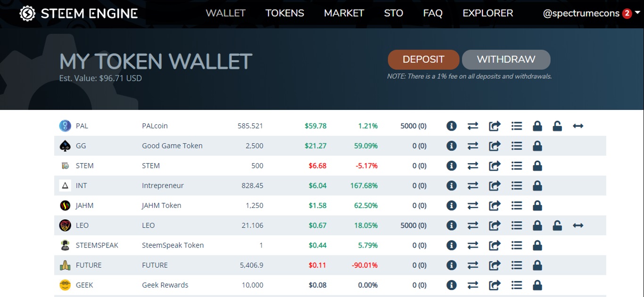Stake GEEK with the lock icon

tap(537, 285)
